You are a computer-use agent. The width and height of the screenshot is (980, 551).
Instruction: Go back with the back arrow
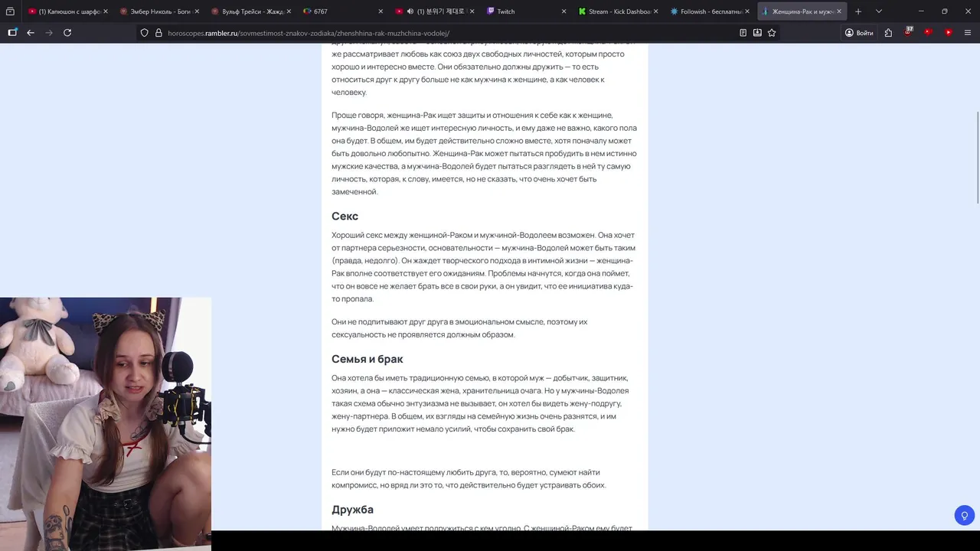(x=31, y=33)
